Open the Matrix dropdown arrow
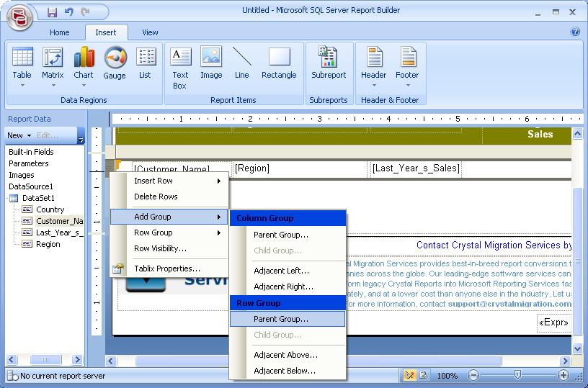The width and height of the screenshot is (588, 388). click(x=53, y=86)
